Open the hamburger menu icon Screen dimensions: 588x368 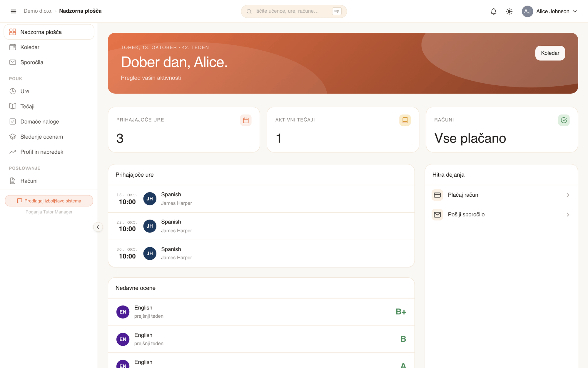tap(13, 11)
